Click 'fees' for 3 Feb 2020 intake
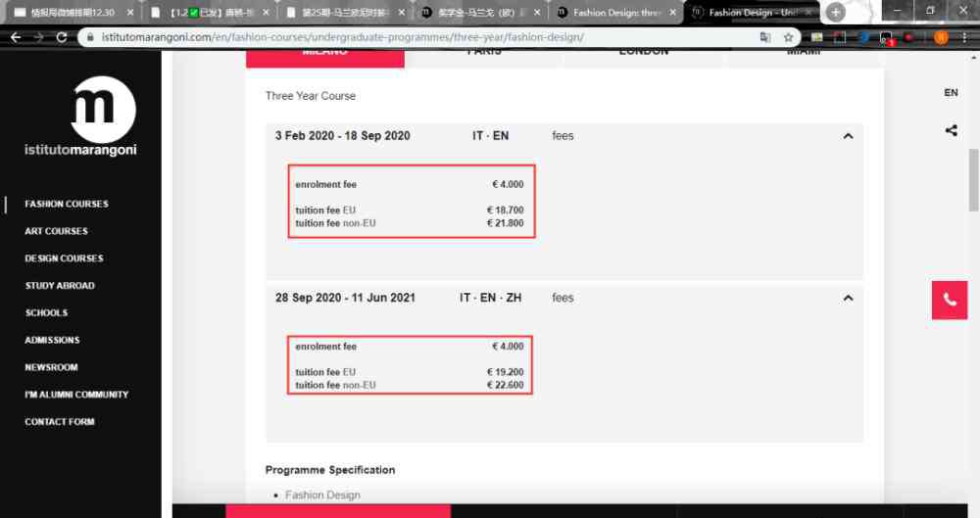Viewport: 980px width, 518px height. click(x=563, y=135)
